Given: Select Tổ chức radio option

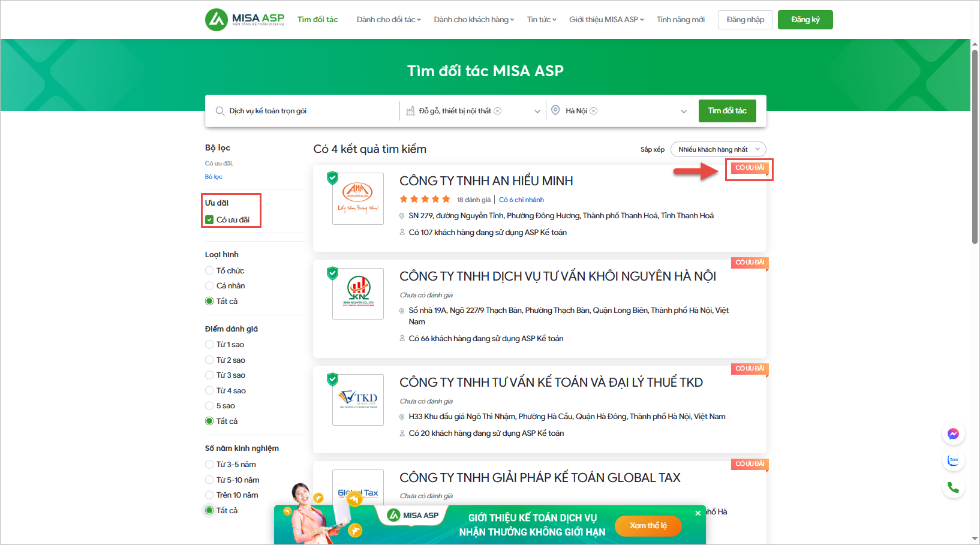Looking at the screenshot, I should pos(209,271).
